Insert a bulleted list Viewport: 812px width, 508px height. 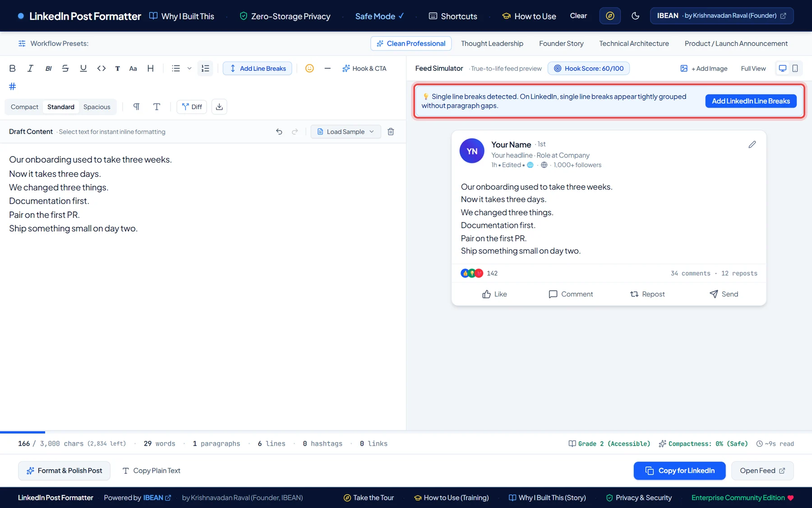(176, 69)
